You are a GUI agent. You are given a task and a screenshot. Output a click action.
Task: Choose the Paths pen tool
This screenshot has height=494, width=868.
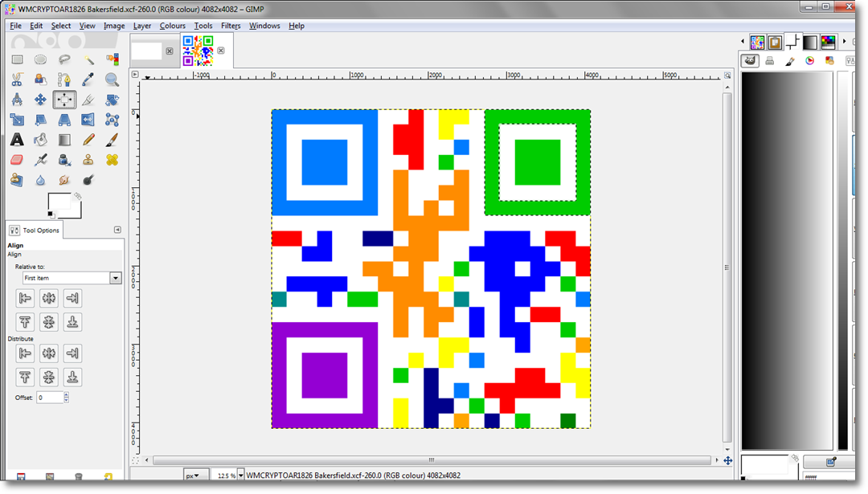pos(64,80)
